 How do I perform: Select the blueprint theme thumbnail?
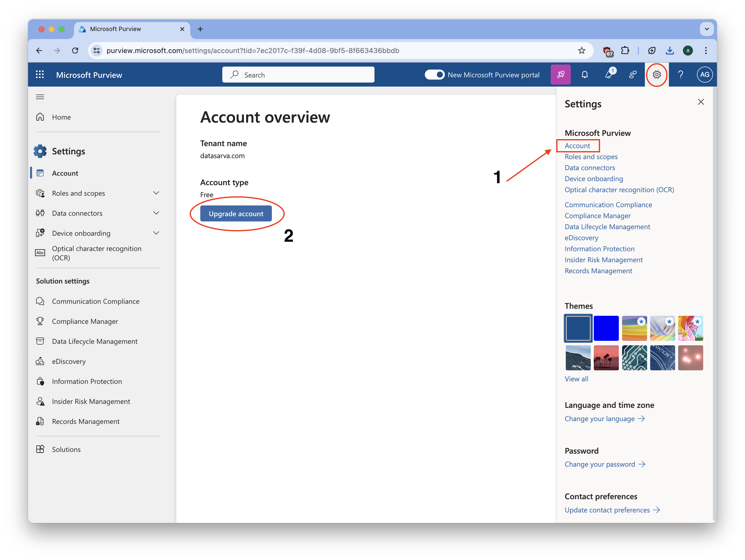(x=662, y=358)
